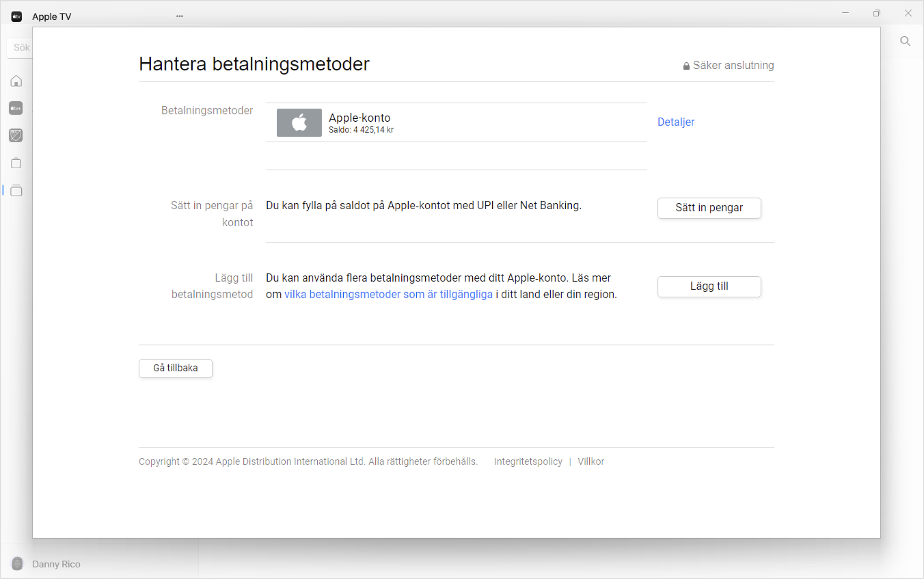The width and height of the screenshot is (924, 579).
Task: Click Hantera betalningsmetoder heading
Action: pos(254,64)
